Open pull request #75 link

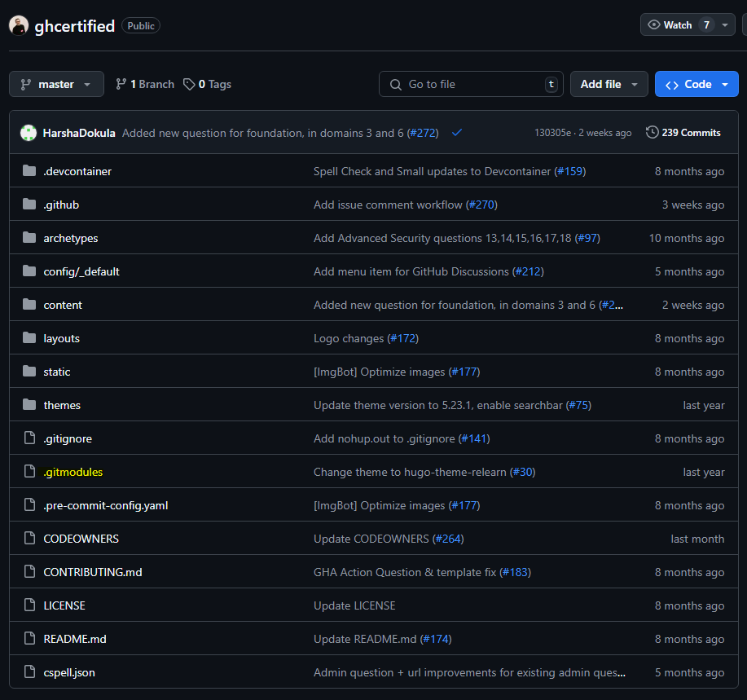[578, 405]
